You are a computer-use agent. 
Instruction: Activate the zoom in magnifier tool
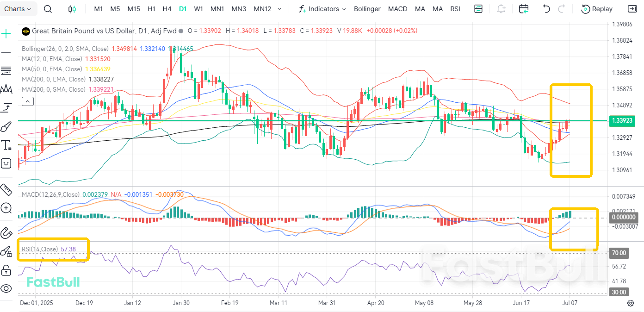[x=6, y=208]
